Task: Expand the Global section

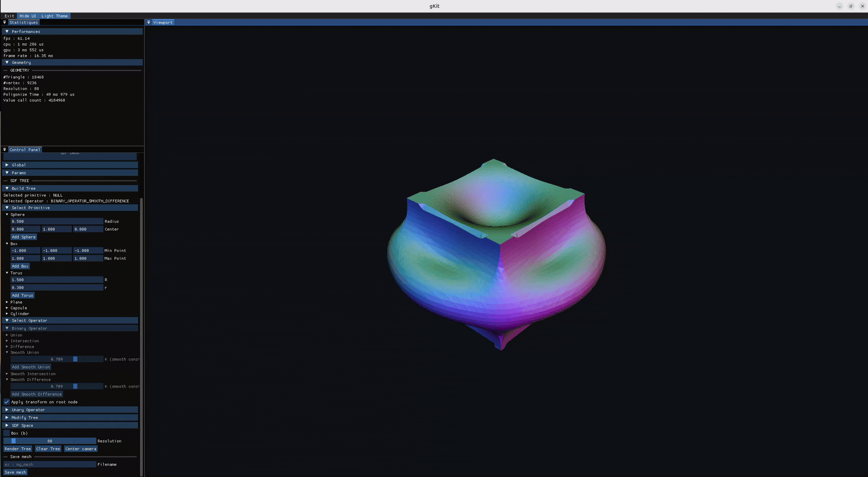Action: pyautogui.click(x=70, y=165)
